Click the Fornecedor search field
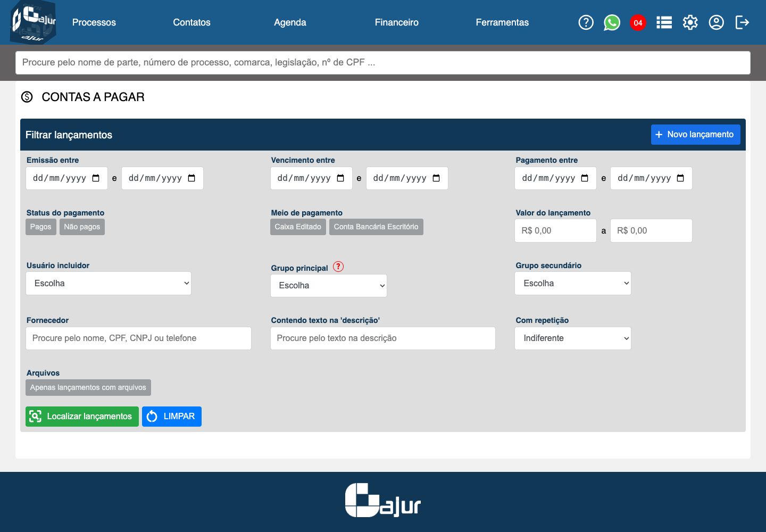This screenshot has width=766, height=532. (138, 338)
